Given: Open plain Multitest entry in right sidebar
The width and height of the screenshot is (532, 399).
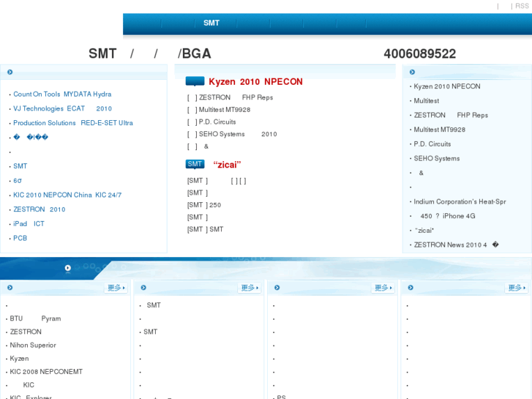Looking at the screenshot, I should click(426, 101).
